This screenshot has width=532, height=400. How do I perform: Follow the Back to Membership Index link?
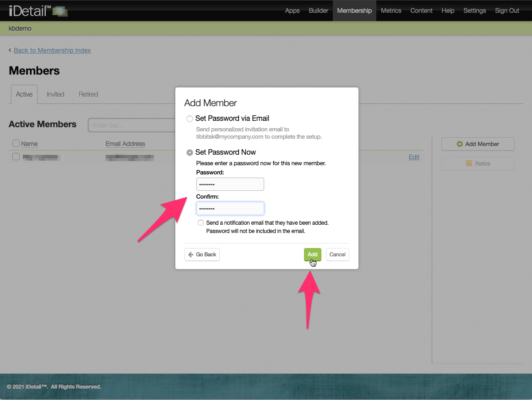click(x=52, y=50)
